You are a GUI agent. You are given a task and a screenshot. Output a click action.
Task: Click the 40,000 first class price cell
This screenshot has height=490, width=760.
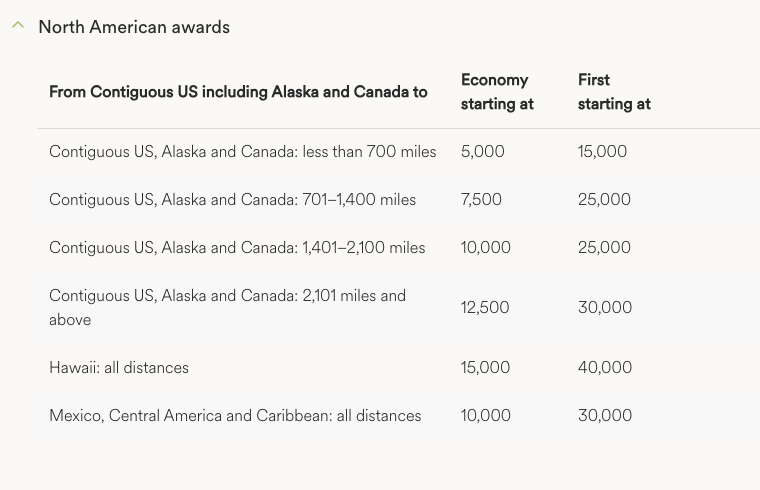click(605, 368)
